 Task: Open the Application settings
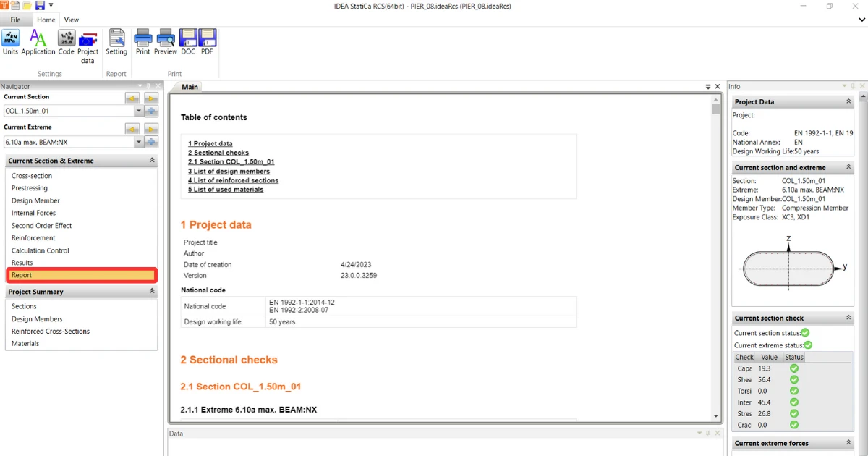pos(38,42)
